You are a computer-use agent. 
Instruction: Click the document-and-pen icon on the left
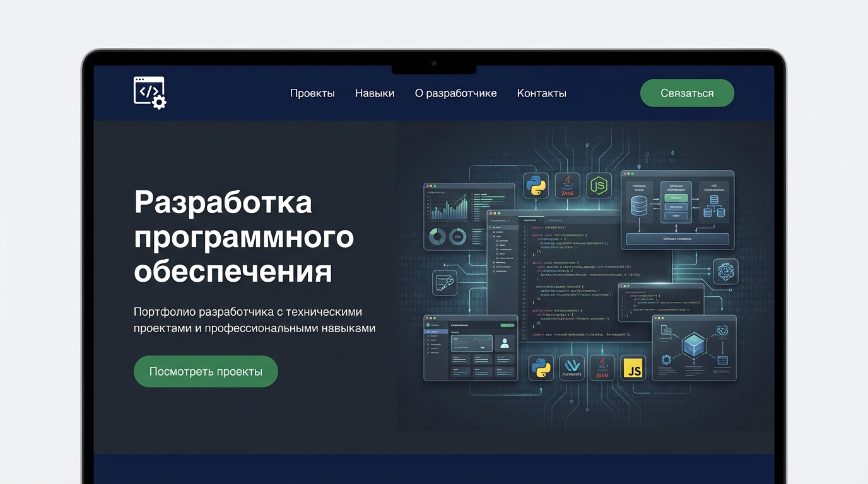coord(443,283)
